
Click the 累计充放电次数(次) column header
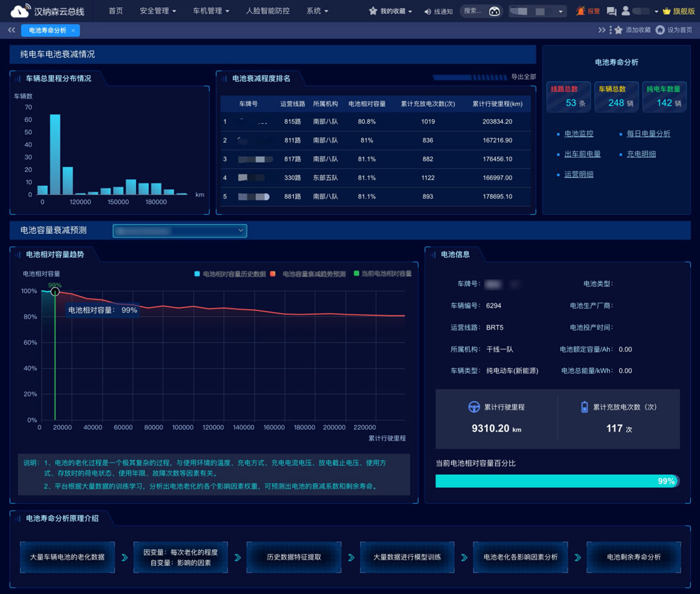coord(428,104)
